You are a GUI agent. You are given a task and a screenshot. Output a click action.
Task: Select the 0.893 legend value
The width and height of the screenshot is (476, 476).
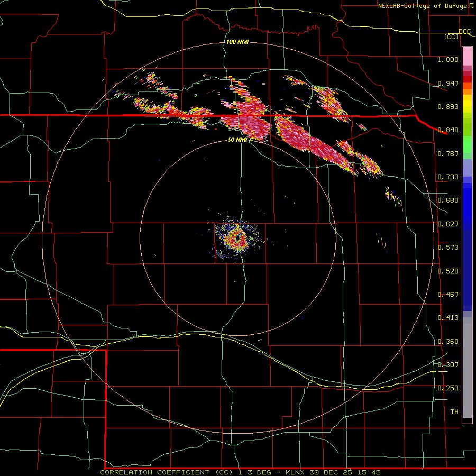[448, 106]
